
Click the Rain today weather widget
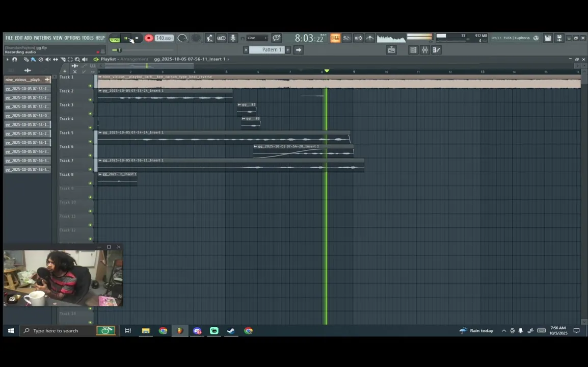click(x=476, y=331)
